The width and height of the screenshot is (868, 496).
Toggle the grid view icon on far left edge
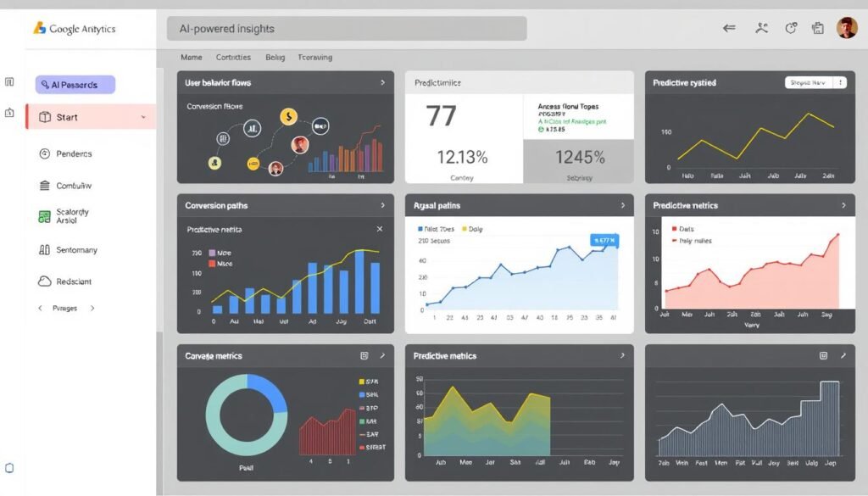point(9,81)
